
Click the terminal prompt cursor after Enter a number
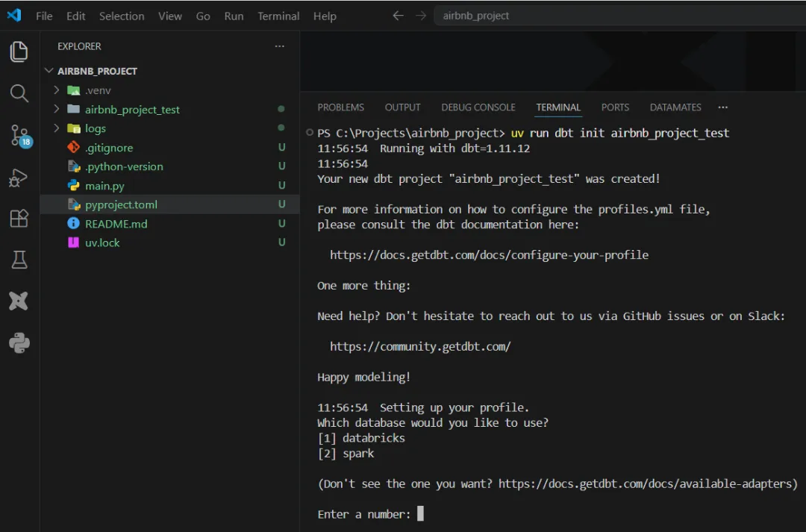(420, 513)
